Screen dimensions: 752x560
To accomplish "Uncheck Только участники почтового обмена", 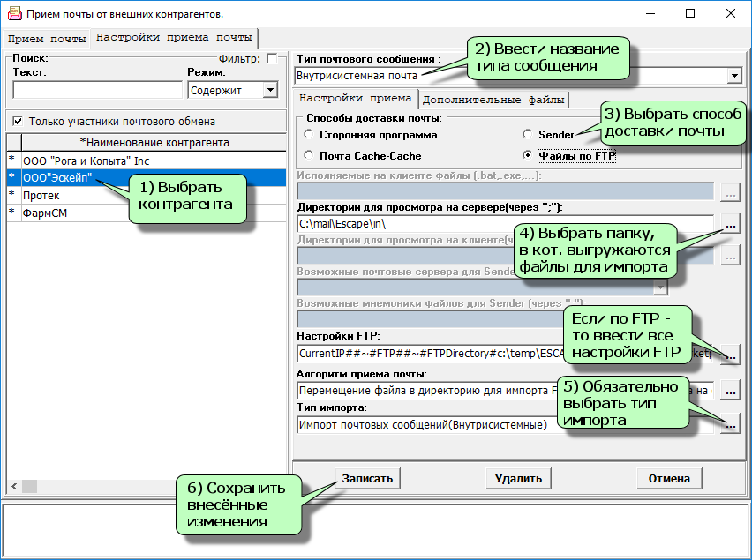I will [18, 121].
